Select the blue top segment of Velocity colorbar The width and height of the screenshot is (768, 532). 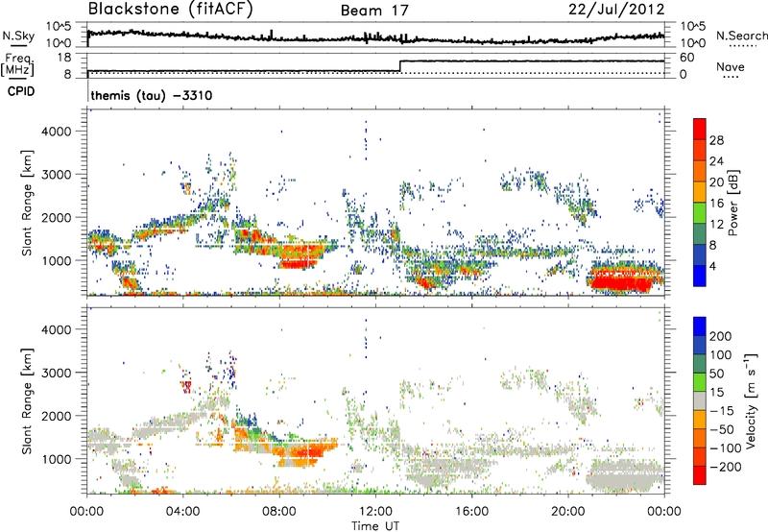pyautogui.click(x=700, y=326)
